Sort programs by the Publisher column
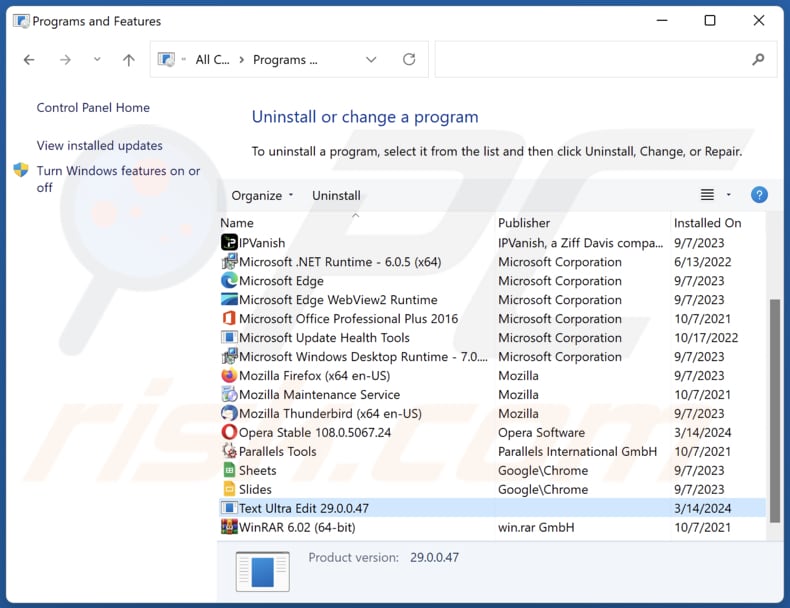The width and height of the screenshot is (790, 608). click(524, 223)
